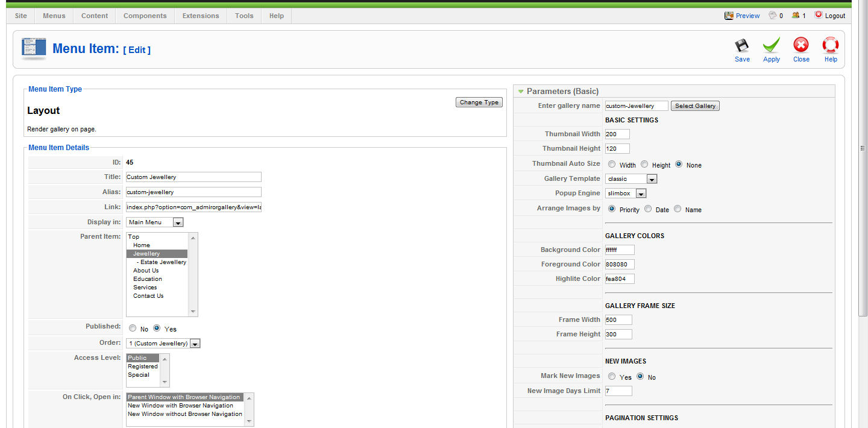Screen dimensions: 868x428
Task: Click the Logout link text
Action: click(835, 16)
